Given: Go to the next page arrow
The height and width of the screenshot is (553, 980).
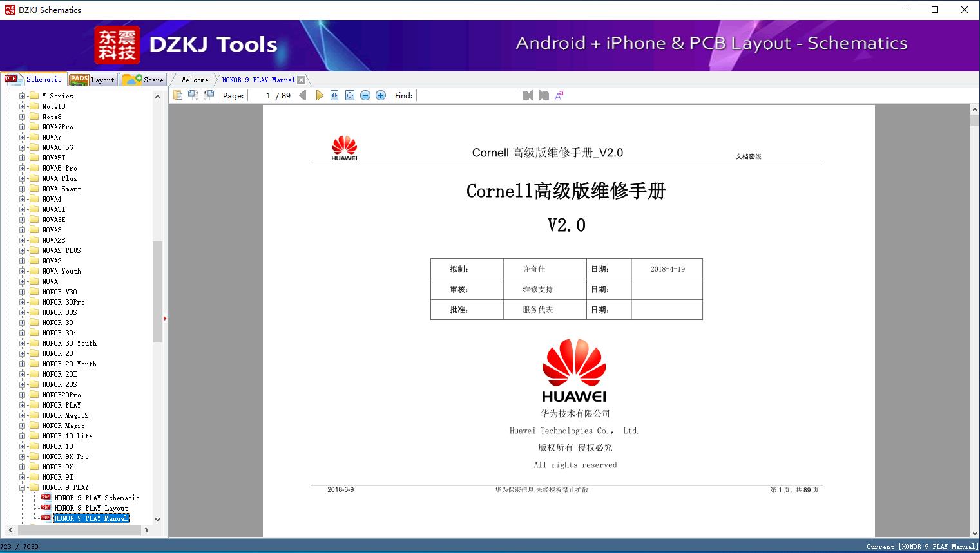Looking at the screenshot, I should click(319, 95).
